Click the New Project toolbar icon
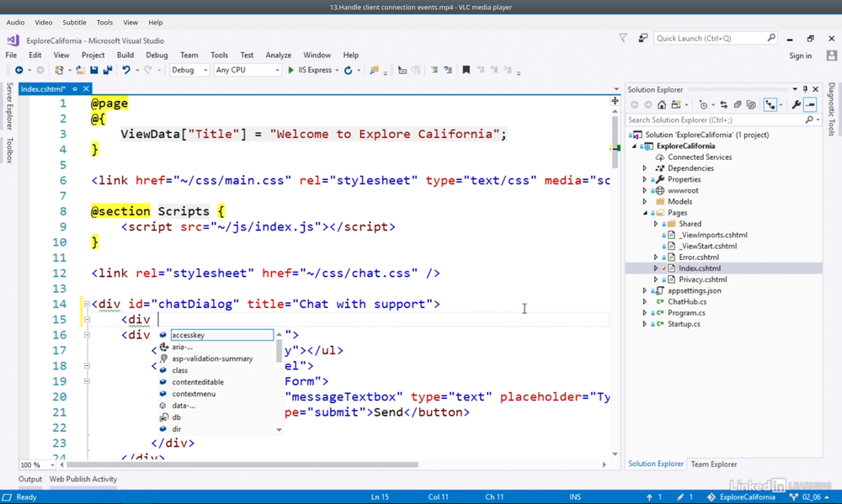 [x=59, y=71]
